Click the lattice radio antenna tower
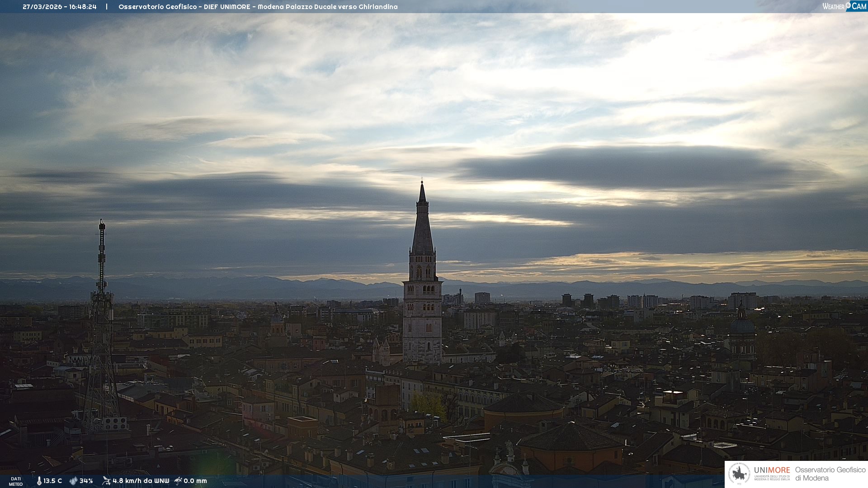Image resolution: width=868 pixels, height=488 pixels. (x=101, y=316)
